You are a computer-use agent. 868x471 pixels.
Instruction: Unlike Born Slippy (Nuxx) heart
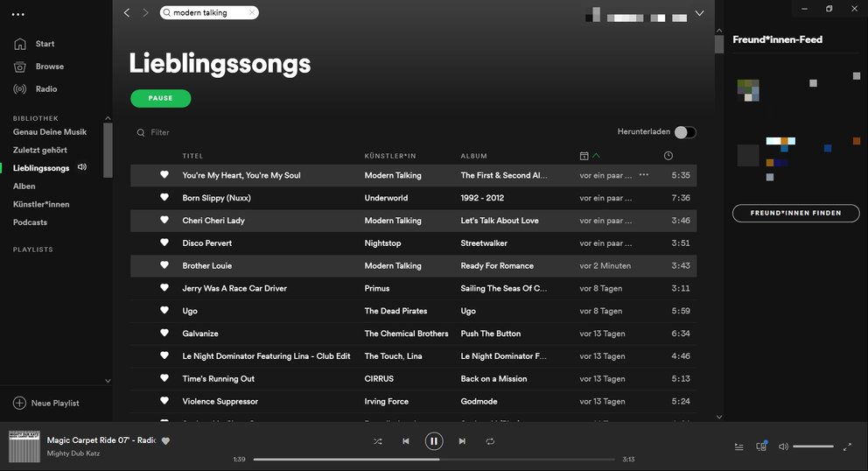click(164, 197)
